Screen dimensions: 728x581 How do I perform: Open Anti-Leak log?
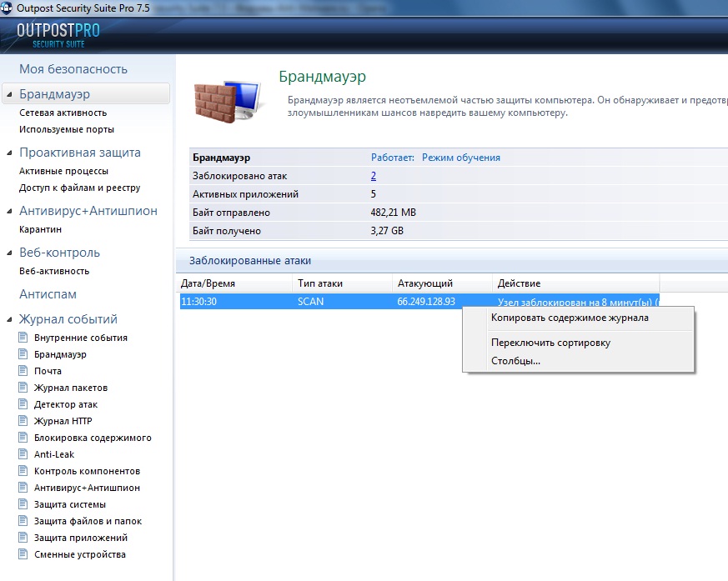[54, 455]
